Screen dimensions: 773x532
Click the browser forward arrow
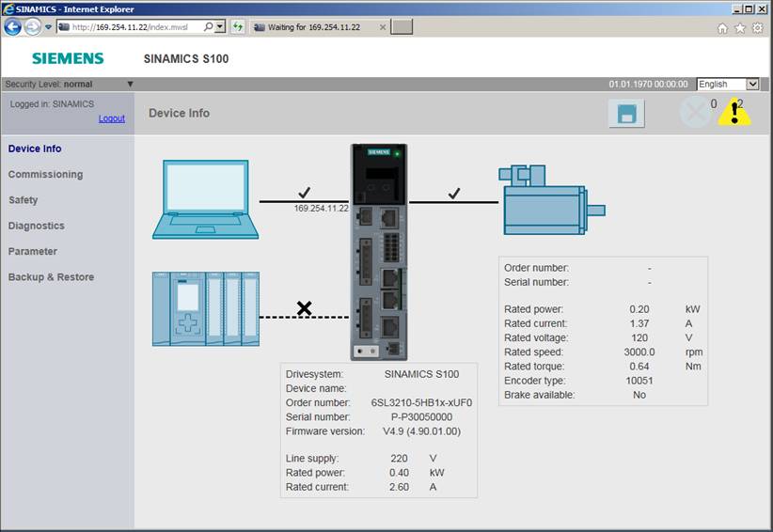click(x=33, y=26)
